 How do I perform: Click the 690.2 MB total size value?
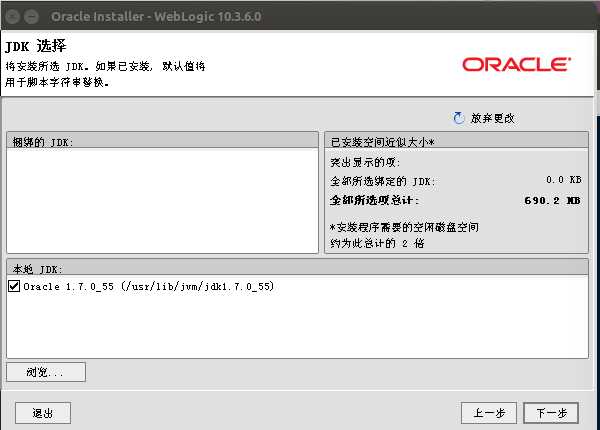(x=552, y=200)
